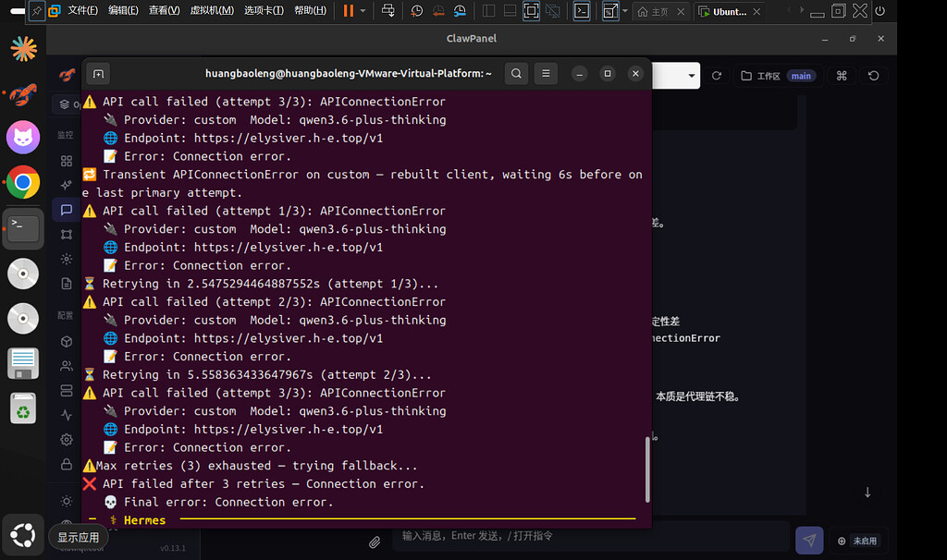Open the 工作区 main workspace button

(x=779, y=76)
